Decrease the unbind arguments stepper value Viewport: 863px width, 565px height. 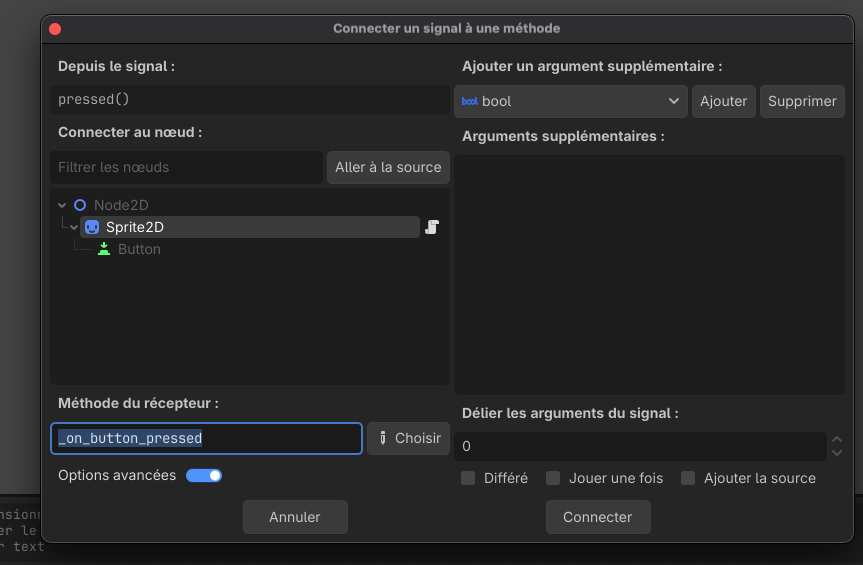[x=837, y=453]
